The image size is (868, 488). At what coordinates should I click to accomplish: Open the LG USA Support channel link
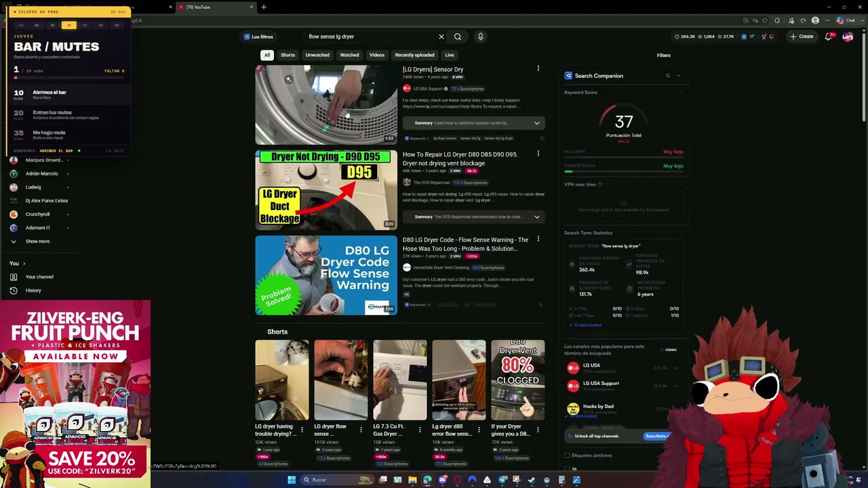coord(427,89)
